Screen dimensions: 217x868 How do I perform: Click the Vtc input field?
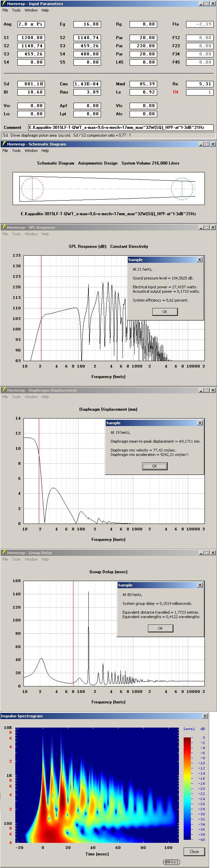(143, 106)
